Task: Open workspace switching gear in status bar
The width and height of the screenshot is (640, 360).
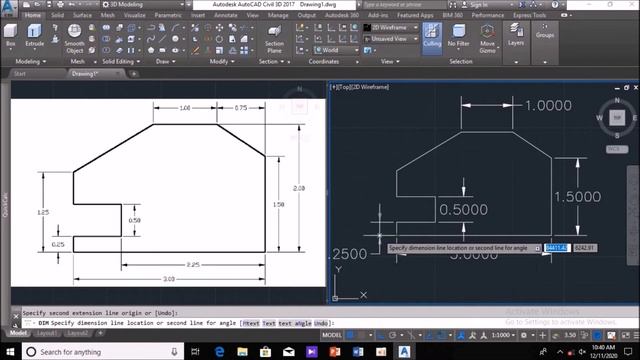Action: pyautogui.click(x=524, y=335)
